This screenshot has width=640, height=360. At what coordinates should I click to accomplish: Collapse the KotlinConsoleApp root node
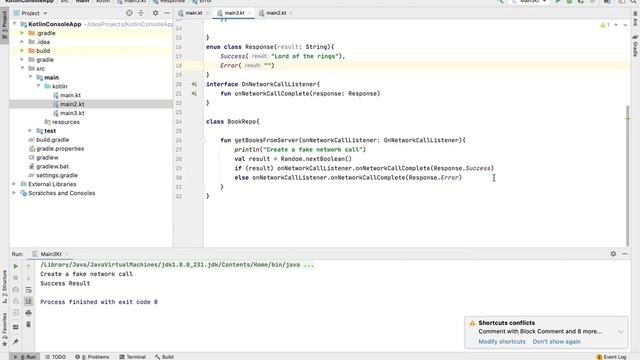(15, 24)
